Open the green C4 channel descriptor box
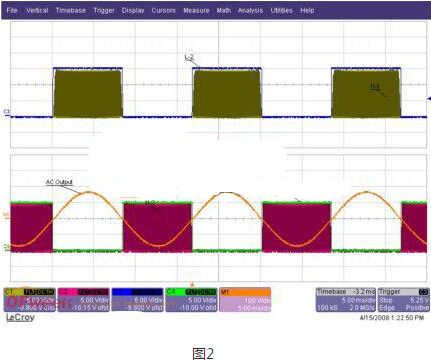Image resolution: width=431 pixels, height=362 pixels. [191, 300]
